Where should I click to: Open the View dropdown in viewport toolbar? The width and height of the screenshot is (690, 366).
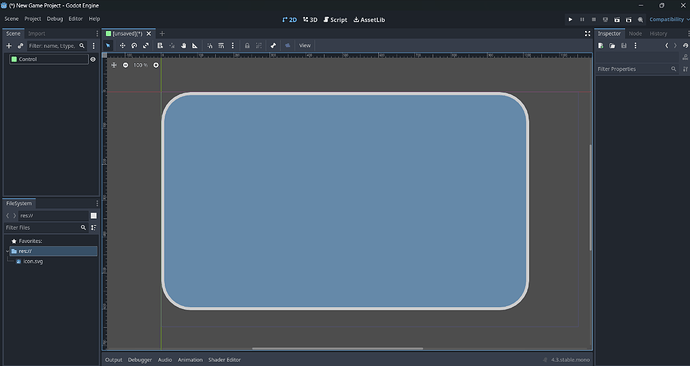(x=305, y=45)
